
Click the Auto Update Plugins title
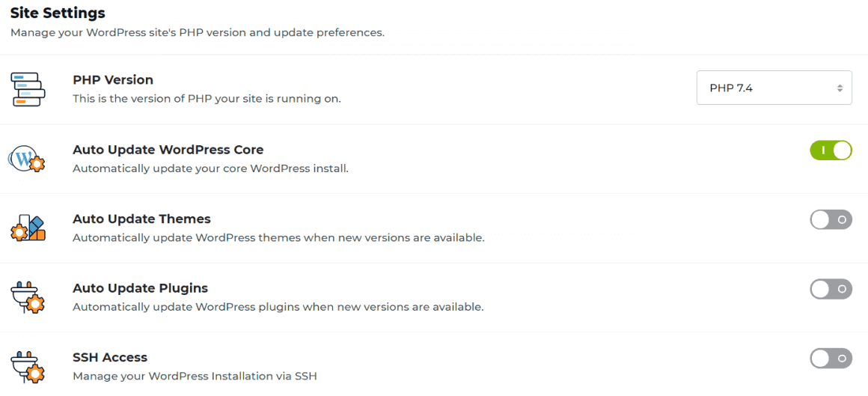[x=140, y=288]
